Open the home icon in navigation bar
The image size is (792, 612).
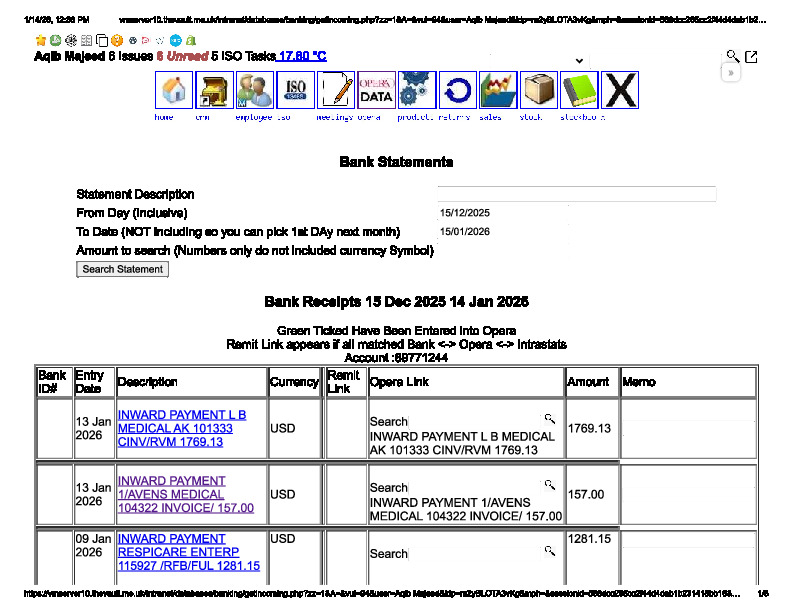point(174,91)
